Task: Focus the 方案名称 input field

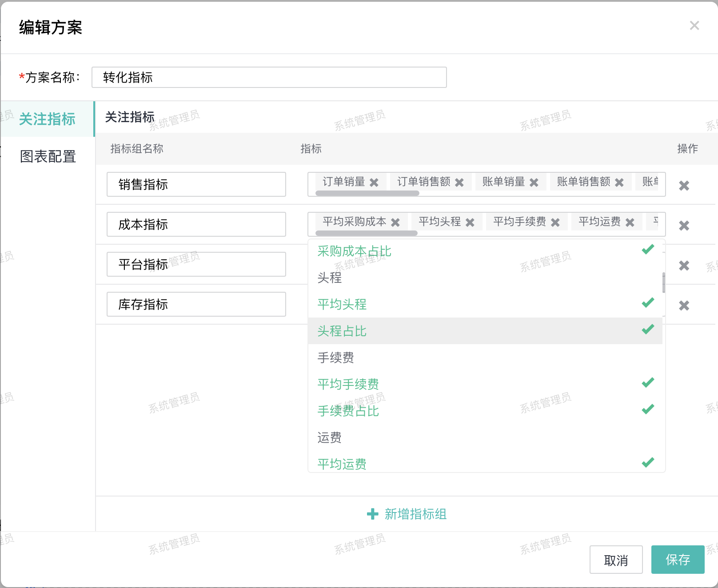Action: click(269, 77)
